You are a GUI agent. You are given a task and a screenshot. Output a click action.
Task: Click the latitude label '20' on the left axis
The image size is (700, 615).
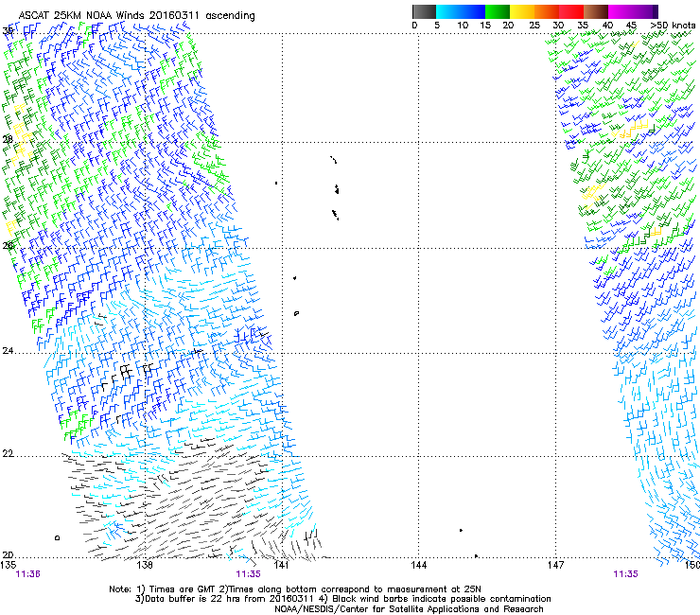click(8, 555)
